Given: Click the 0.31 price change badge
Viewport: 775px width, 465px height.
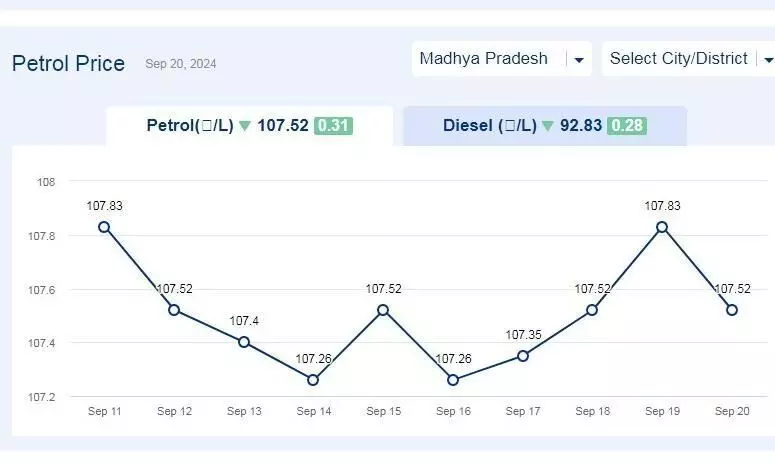Looking at the screenshot, I should pyautogui.click(x=334, y=126).
